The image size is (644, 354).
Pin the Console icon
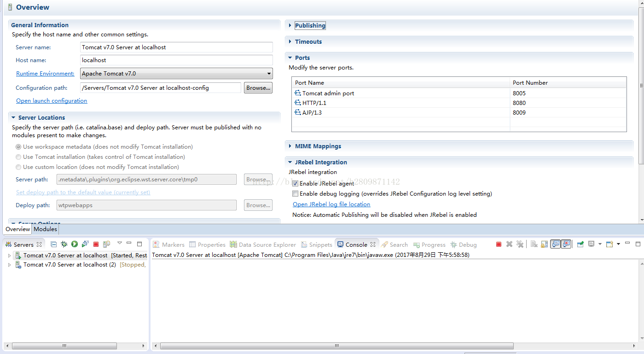point(580,244)
